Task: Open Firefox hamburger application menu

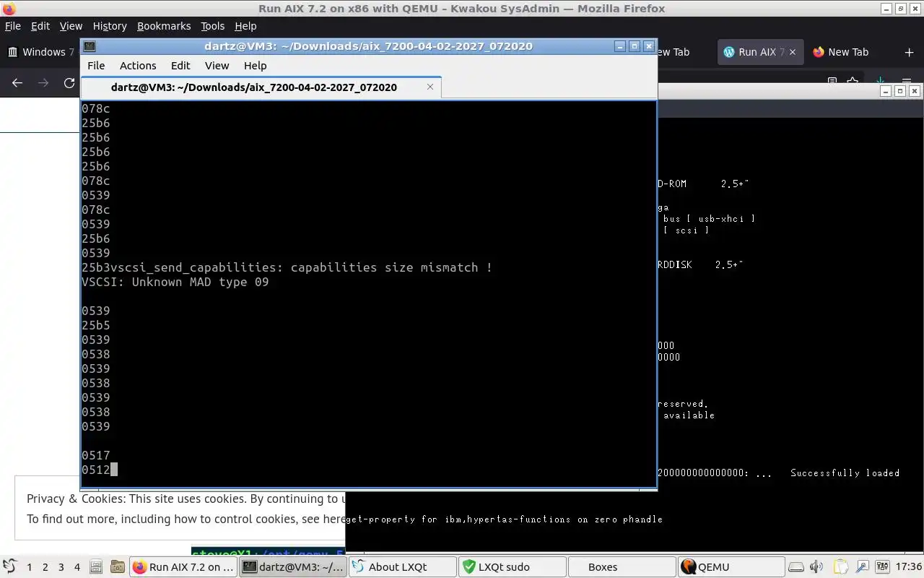Action: [x=907, y=82]
